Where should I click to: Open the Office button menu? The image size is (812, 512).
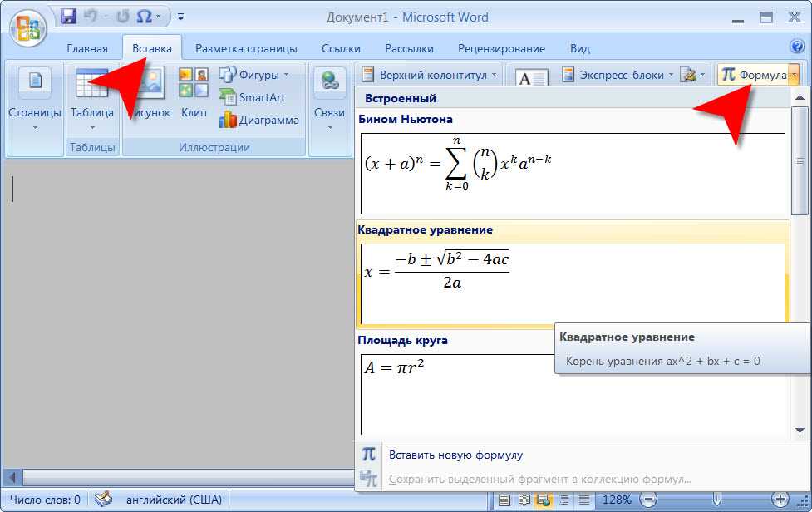coord(28,27)
